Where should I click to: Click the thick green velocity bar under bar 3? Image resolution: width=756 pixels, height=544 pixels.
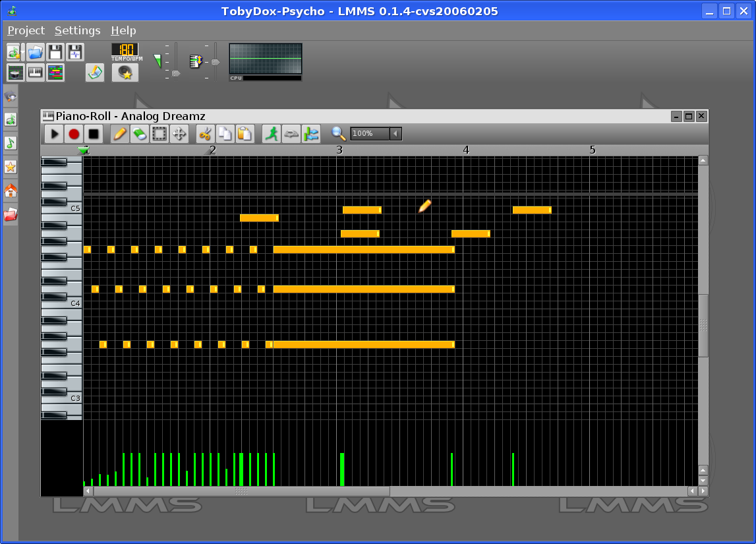342,469
